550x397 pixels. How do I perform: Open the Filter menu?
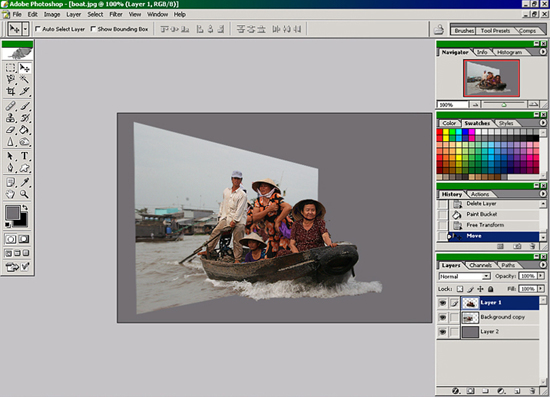pyautogui.click(x=116, y=14)
